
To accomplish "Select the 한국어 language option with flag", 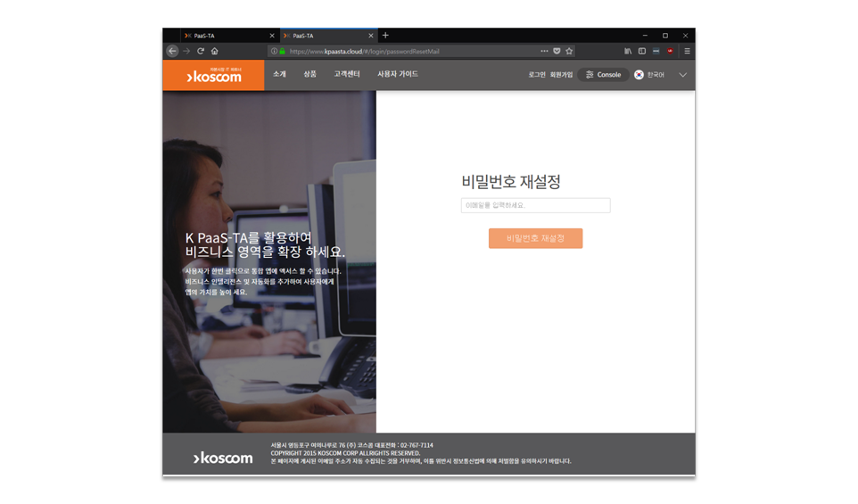I will pos(649,75).
